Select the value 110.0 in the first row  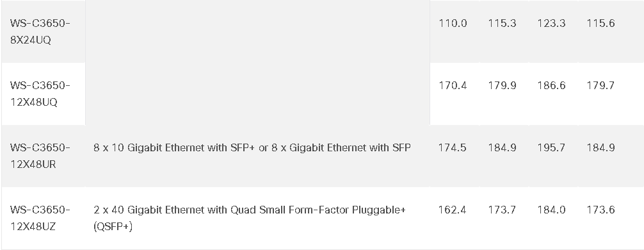point(453,24)
